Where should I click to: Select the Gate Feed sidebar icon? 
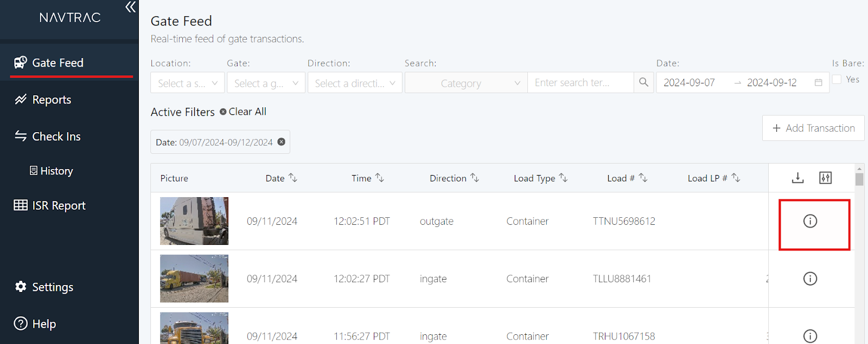pos(20,62)
